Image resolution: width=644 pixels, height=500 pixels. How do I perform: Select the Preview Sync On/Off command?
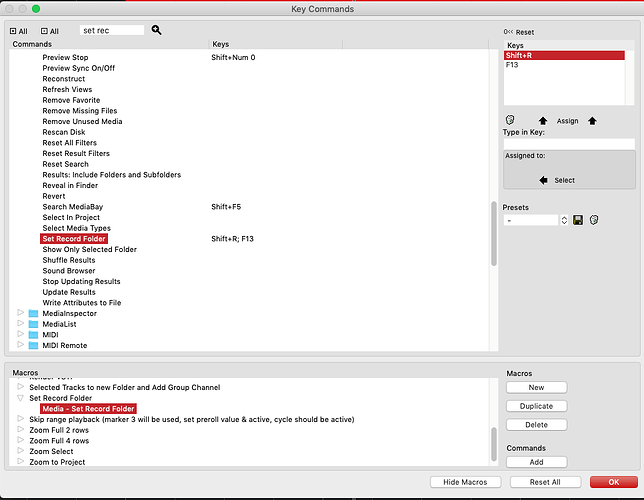(x=78, y=68)
